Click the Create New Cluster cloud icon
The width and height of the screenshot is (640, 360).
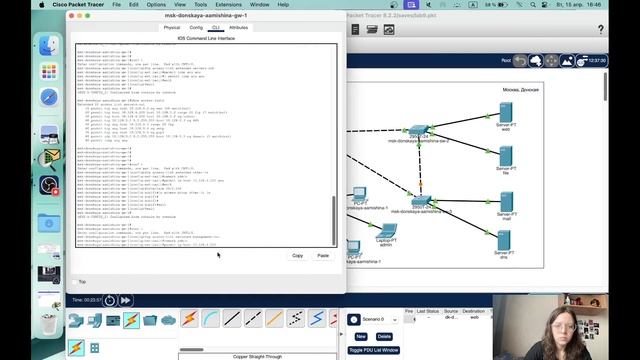536,61
